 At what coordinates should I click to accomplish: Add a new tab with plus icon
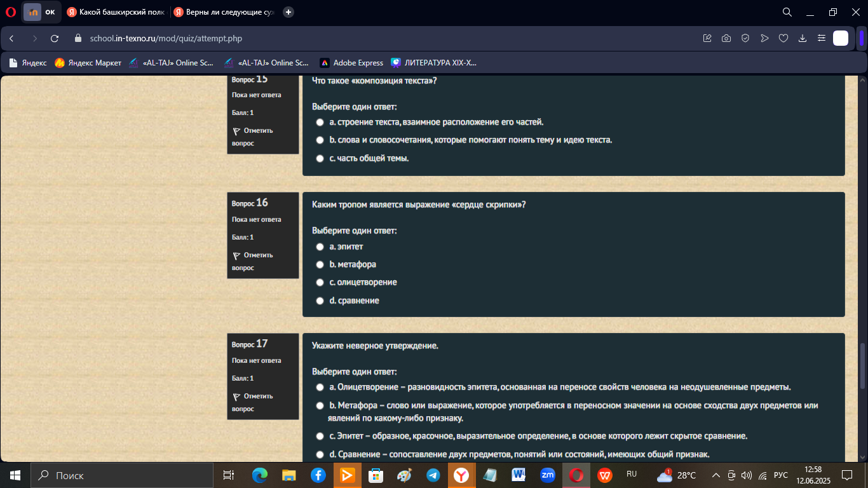pyautogui.click(x=288, y=12)
